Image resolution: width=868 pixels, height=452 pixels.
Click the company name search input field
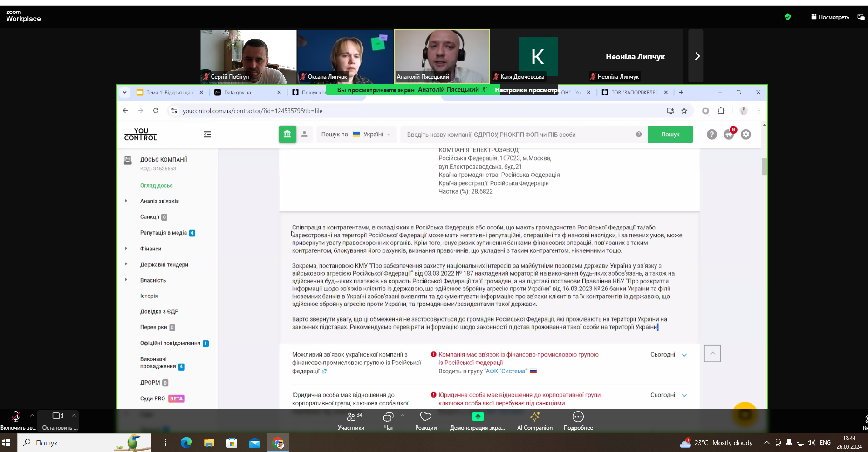tap(517, 135)
